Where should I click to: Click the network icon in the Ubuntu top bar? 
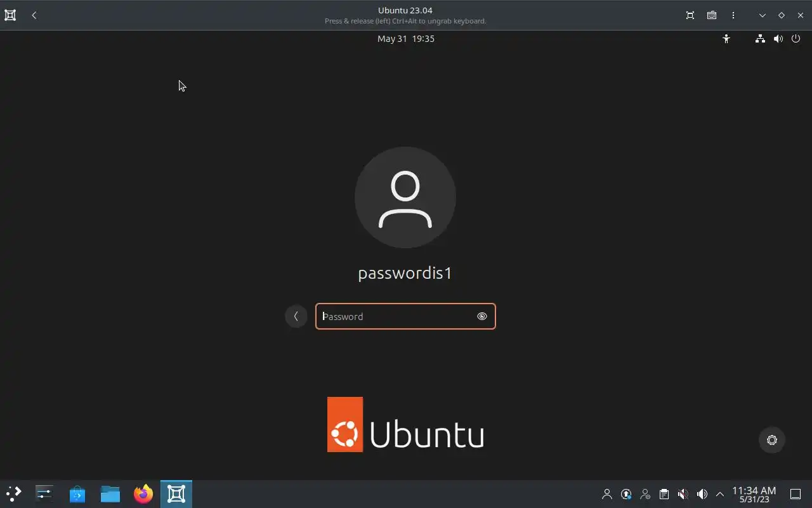760,39
